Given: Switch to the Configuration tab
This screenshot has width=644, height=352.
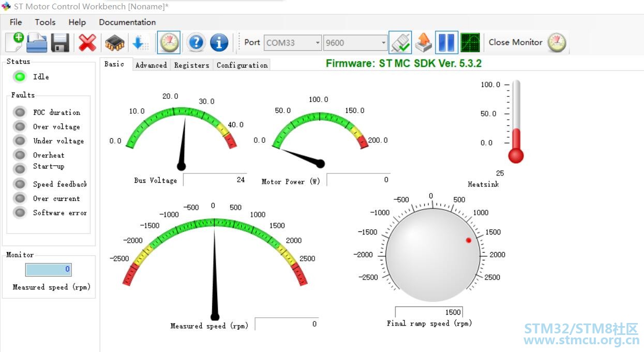Looking at the screenshot, I should (x=242, y=65).
